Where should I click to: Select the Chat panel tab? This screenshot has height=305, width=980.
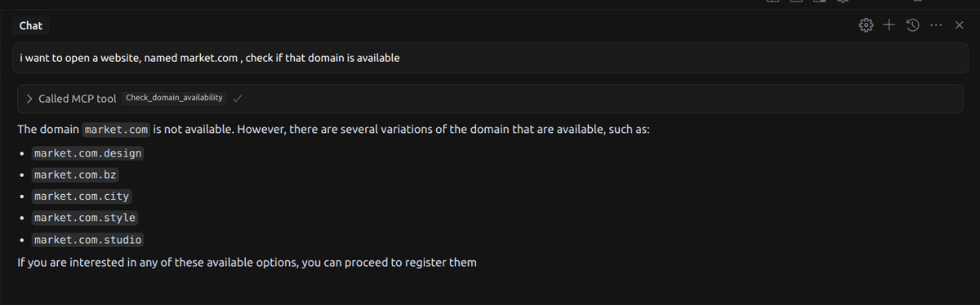click(31, 26)
